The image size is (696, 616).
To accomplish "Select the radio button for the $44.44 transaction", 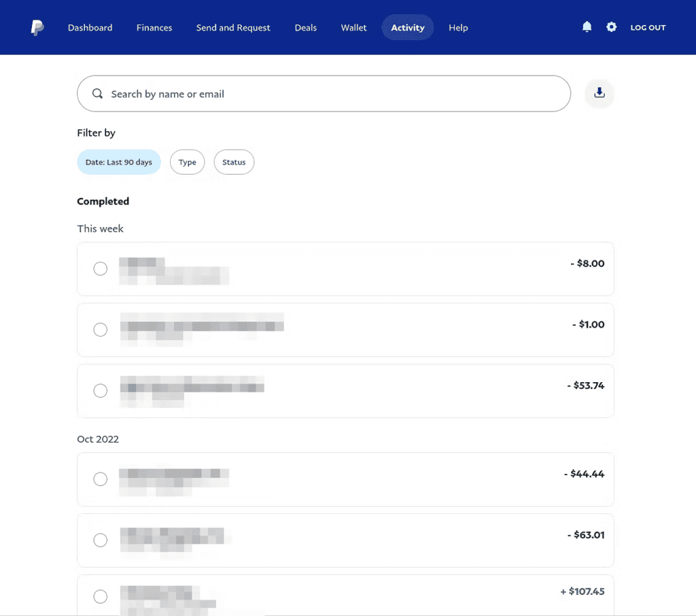I will tap(100, 479).
